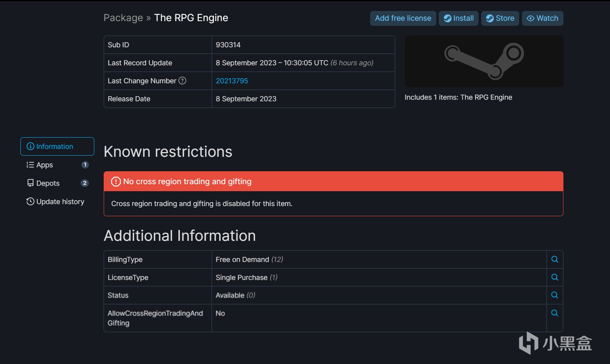Search by AllowCrossRegionTradingAndGifting magnifier icon

pyautogui.click(x=554, y=313)
